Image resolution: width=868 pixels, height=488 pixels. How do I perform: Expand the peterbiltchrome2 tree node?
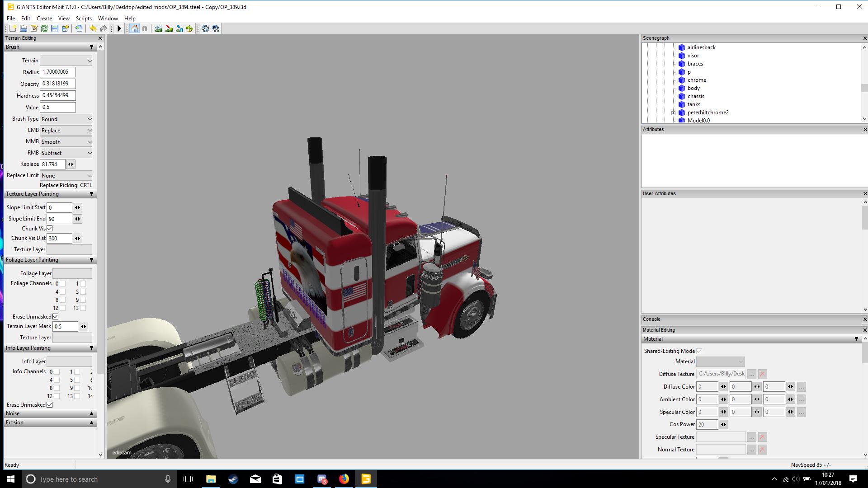[673, 113]
